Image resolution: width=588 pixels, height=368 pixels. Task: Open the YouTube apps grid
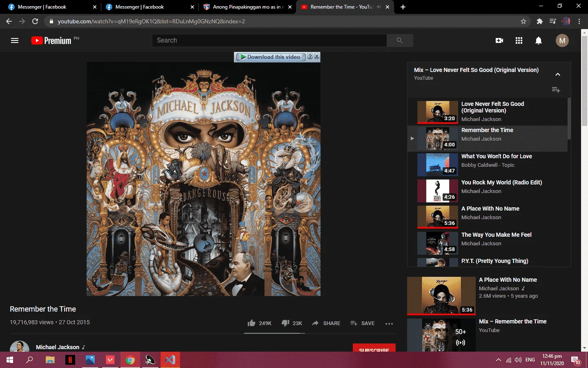click(x=519, y=40)
